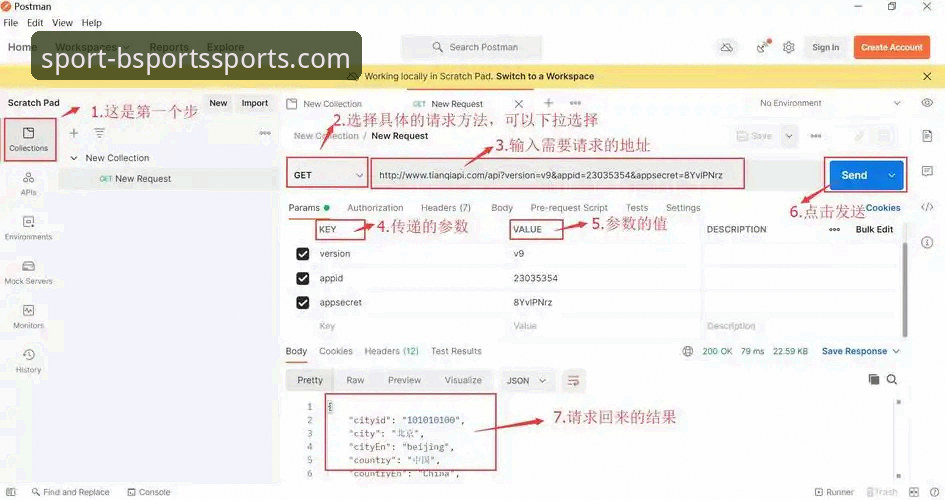This screenshot has width=945, height=500.
Task: Click the Sign In button
Action: [825, 47]
